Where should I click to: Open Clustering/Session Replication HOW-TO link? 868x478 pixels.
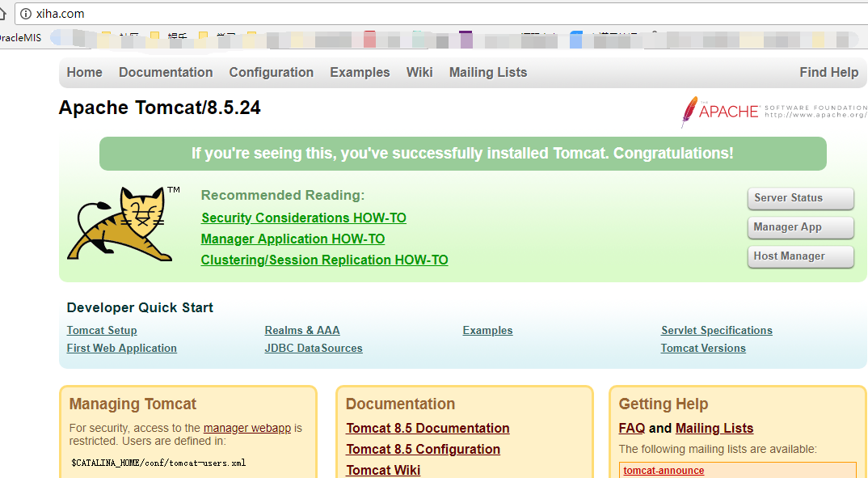(x=324, y=260)
